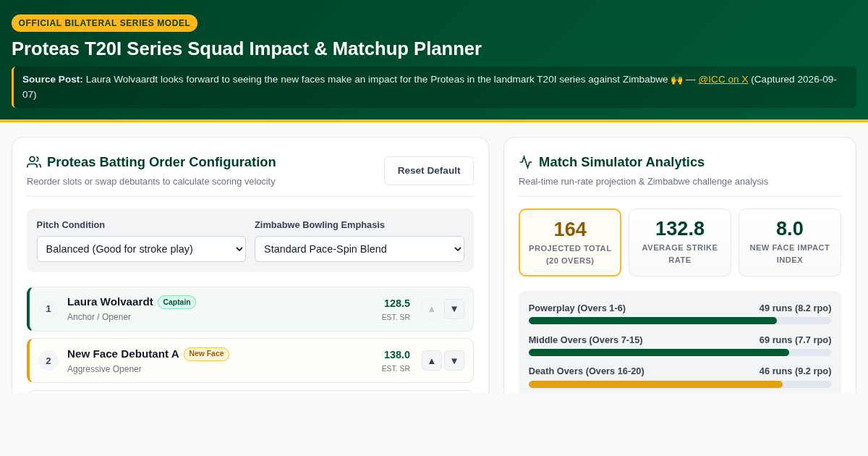The width and height of the screenshot is (868, 456).
Task: Click the 69 runs (7.7 rpo) value
Action: (x=796, y=340)
